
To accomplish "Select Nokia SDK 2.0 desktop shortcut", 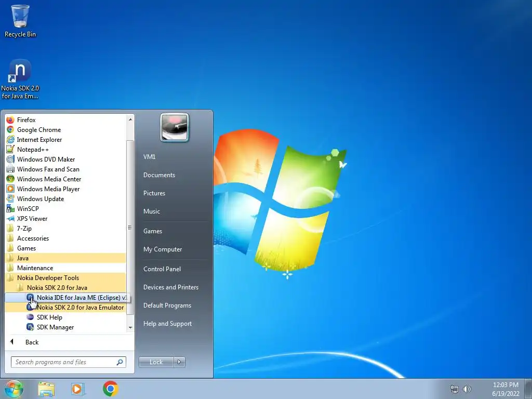I will point(20,79).
